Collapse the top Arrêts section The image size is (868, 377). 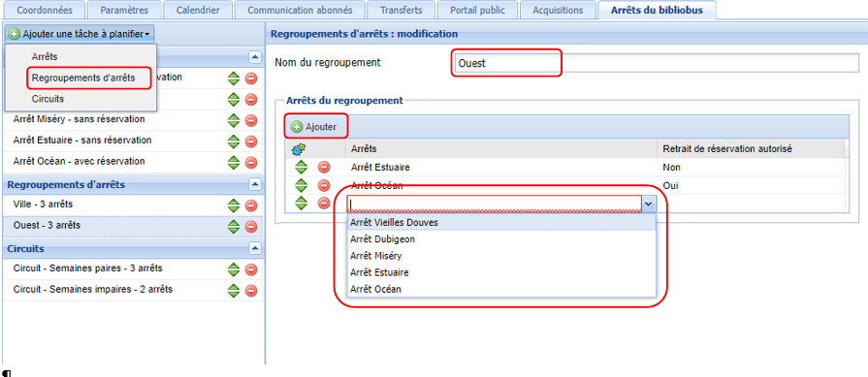[255, 56]
